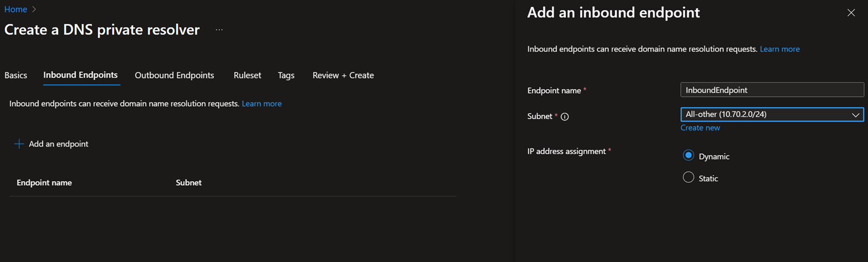The width and height of the screenshot is (868, 262).
Task: Select Static IP address assignment
Action: tap(688, 178)
